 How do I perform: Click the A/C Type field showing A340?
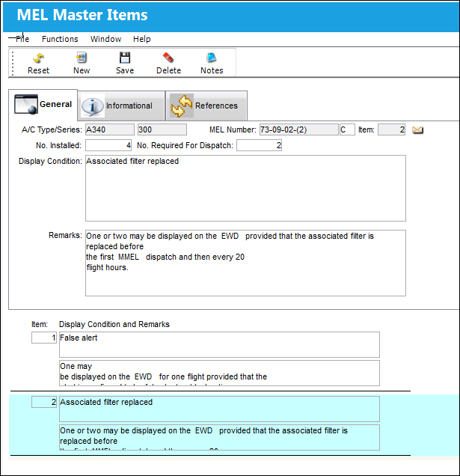click(109, 129)
